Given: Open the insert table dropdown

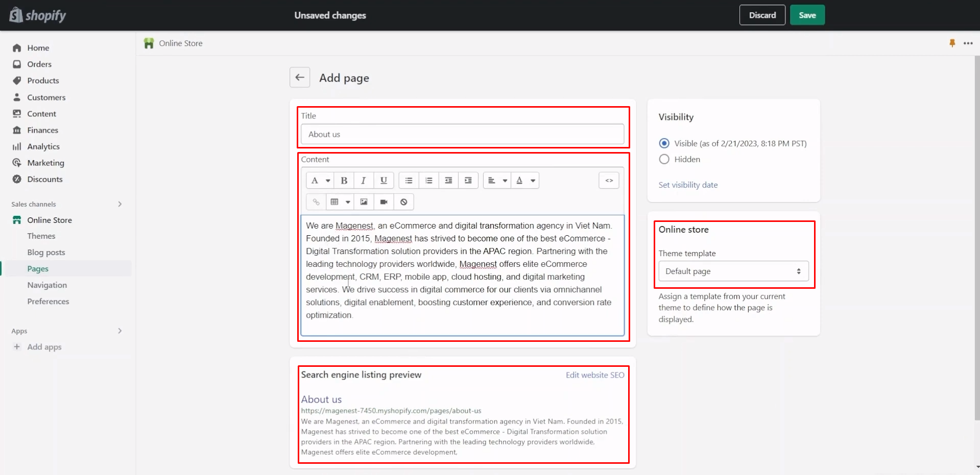Looking at the screenshot, I should point(340,202).
